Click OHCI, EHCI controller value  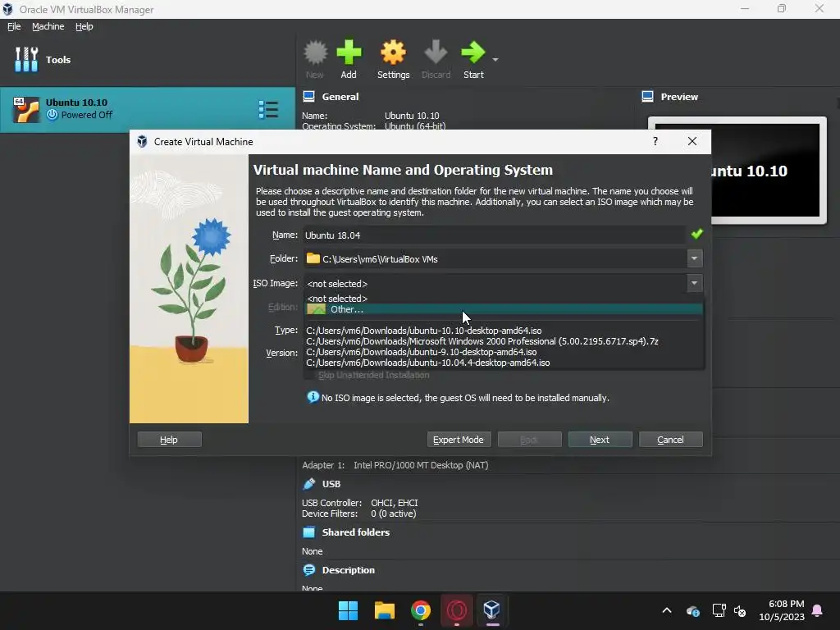pos(395,503)
